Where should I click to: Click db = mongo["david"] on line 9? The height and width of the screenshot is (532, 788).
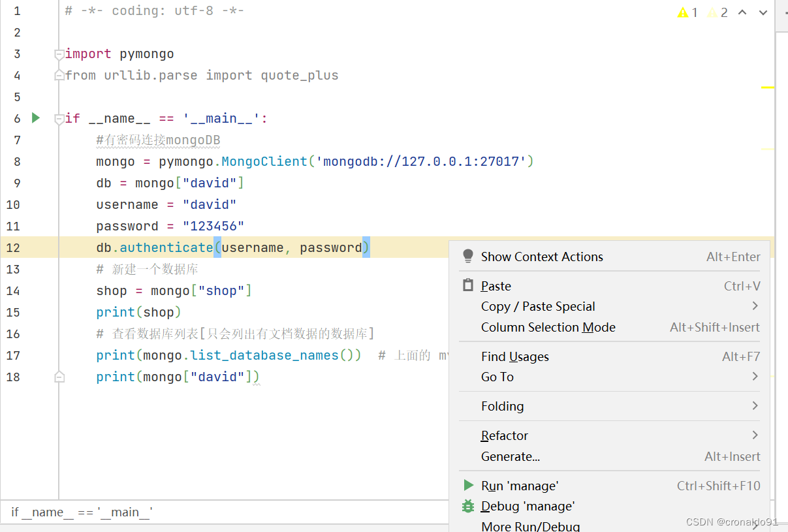(170, 183)
